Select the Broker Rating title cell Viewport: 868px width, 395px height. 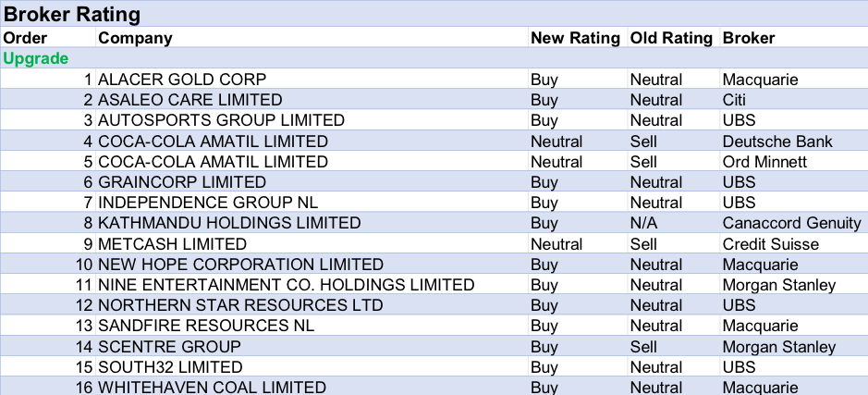point(73,14)
